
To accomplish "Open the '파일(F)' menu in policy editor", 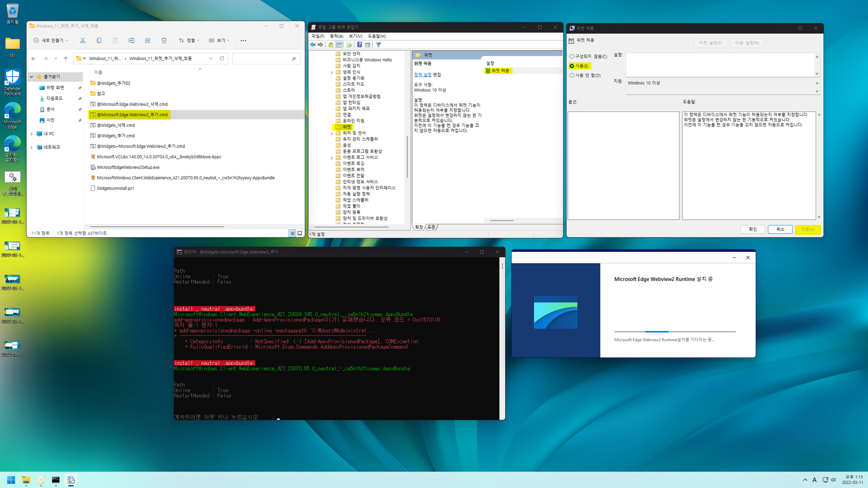I will (x=318, y=36).
